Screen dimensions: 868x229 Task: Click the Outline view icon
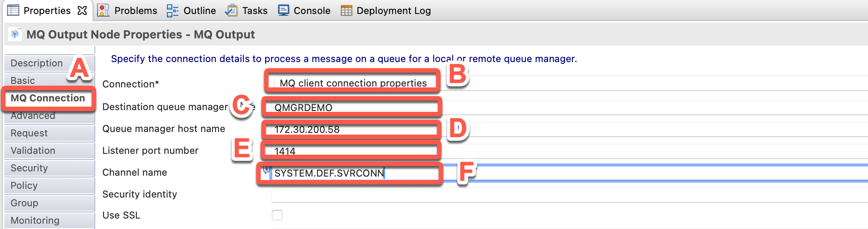173,10
